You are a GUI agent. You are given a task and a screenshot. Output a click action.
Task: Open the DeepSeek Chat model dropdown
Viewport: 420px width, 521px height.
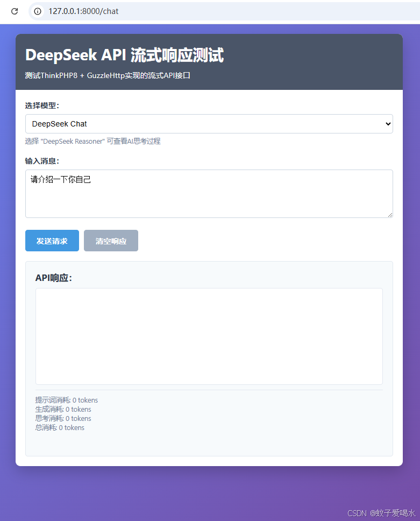(x=209, y=124)
